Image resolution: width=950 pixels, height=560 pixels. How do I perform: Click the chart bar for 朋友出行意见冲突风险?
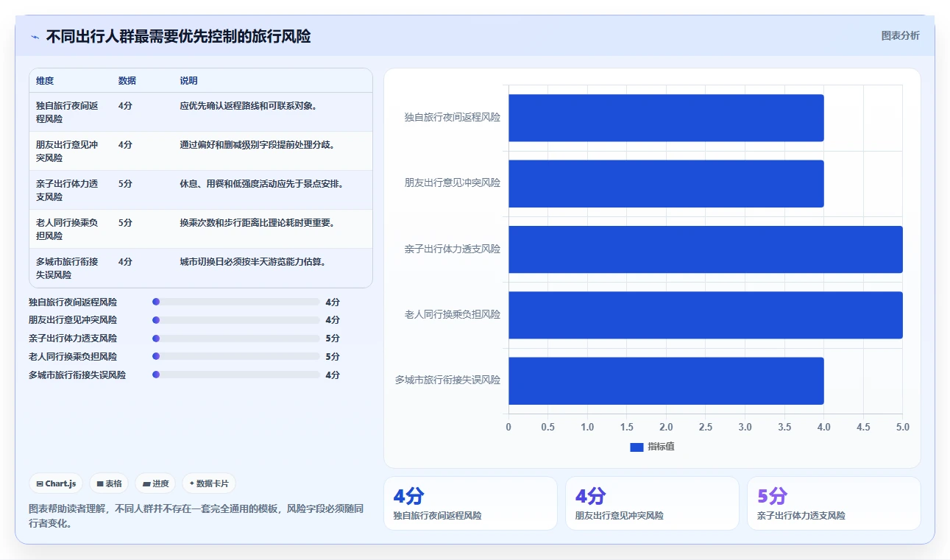click(x=666, y=183)
